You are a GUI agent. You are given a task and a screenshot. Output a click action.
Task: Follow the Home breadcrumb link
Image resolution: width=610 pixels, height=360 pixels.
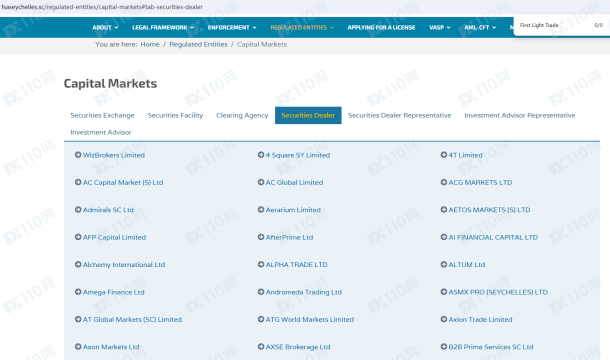pos(150,44)
